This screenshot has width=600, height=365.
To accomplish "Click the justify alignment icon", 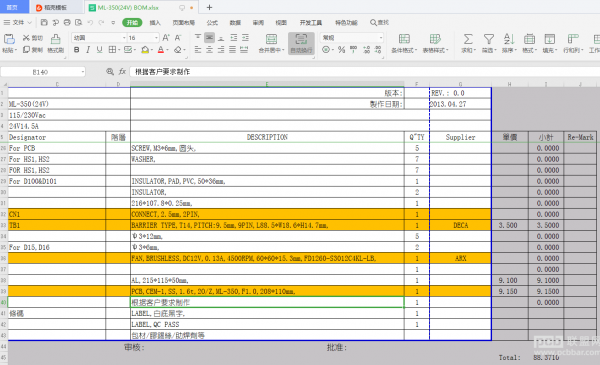I will (x=233, y=50).
